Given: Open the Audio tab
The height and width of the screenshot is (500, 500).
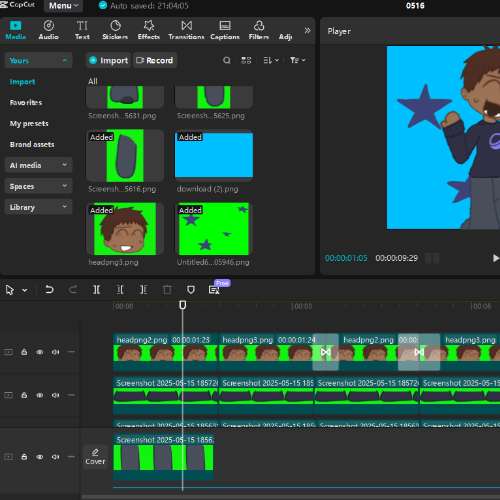Looking at the screenshot, I should [x=49, y=30].
